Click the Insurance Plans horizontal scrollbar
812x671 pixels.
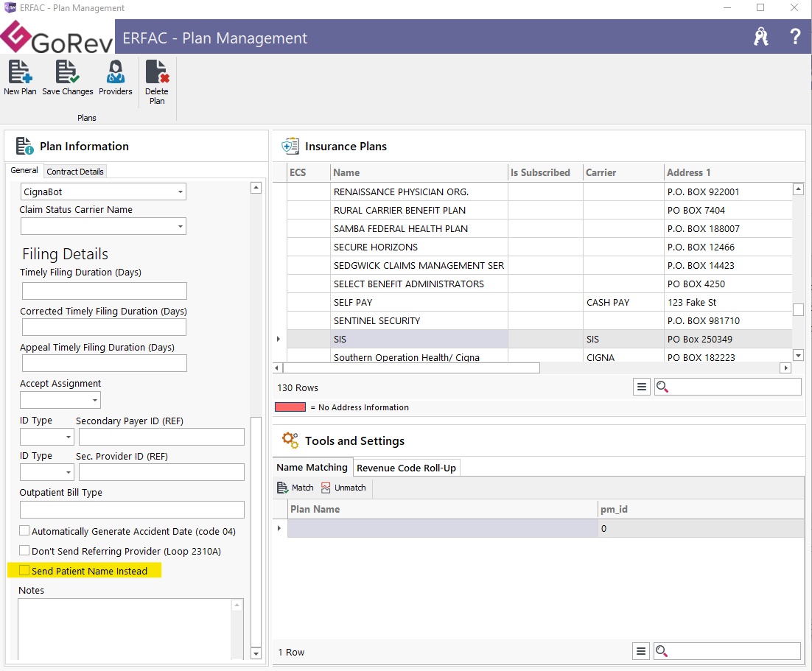coord(411,368)
